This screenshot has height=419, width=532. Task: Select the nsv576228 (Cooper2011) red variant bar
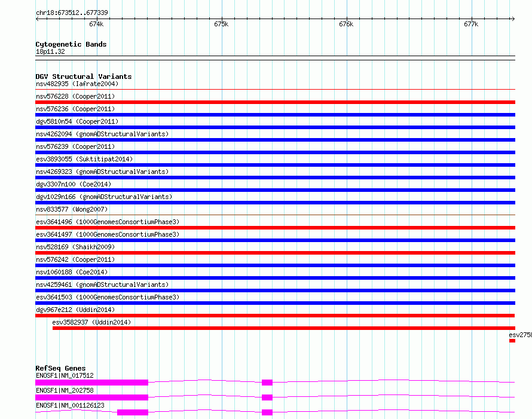coord(275,102)
